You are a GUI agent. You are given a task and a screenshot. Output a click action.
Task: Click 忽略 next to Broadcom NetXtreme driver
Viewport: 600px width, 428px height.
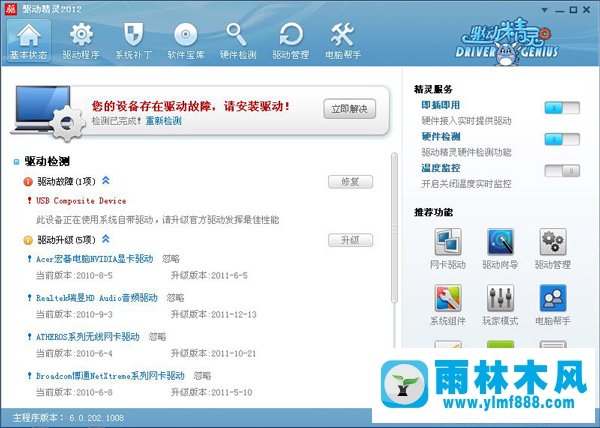point(202,376)
